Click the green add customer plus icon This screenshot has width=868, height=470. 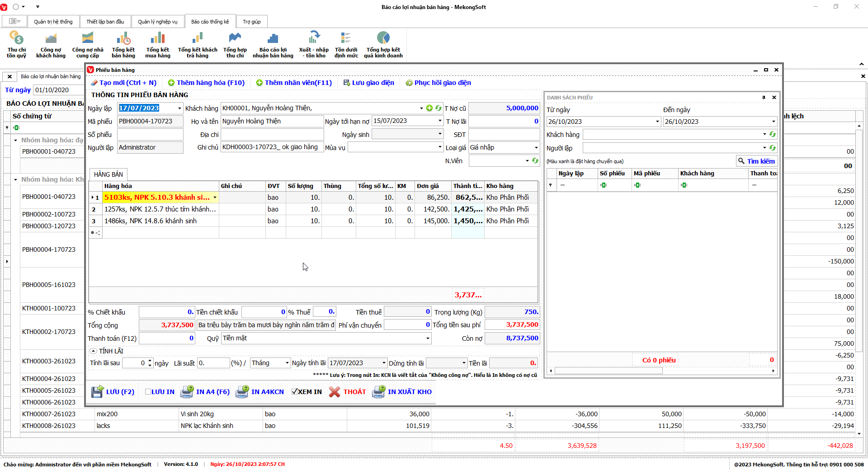point(429,108)
